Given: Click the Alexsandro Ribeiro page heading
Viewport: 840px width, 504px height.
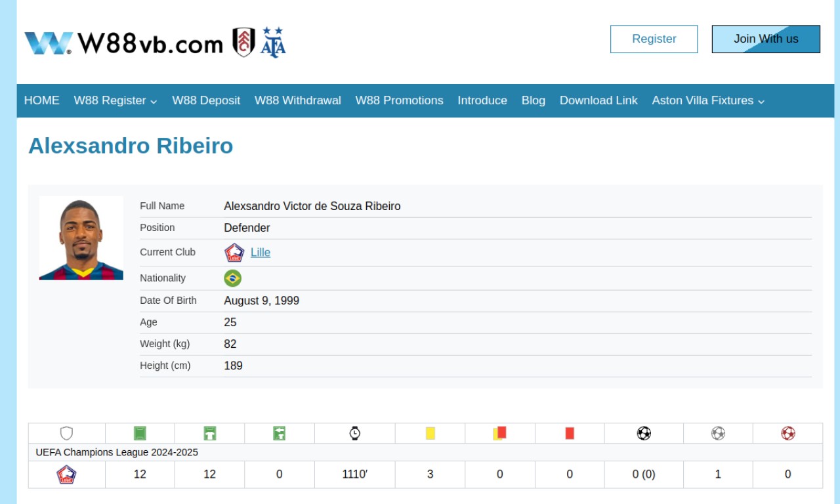Looking at the screenshot, I should pyautogui.click(x=131, y=146).
